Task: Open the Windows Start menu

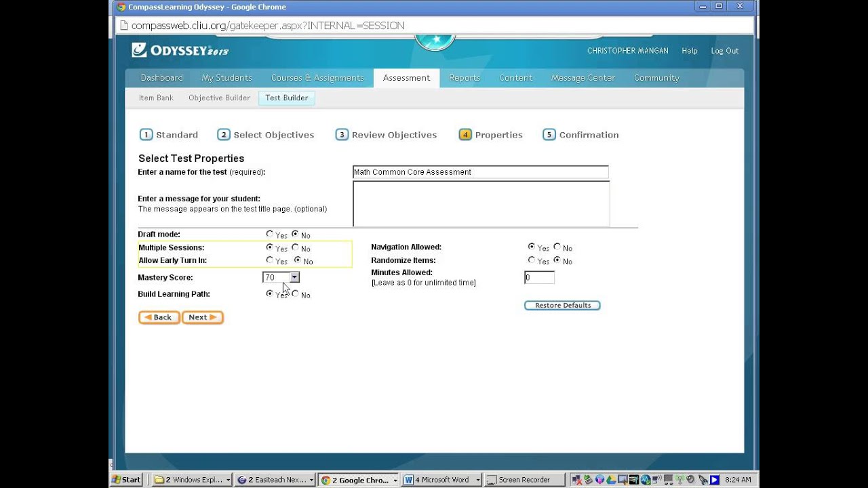Action: click(x=127, y=480)
